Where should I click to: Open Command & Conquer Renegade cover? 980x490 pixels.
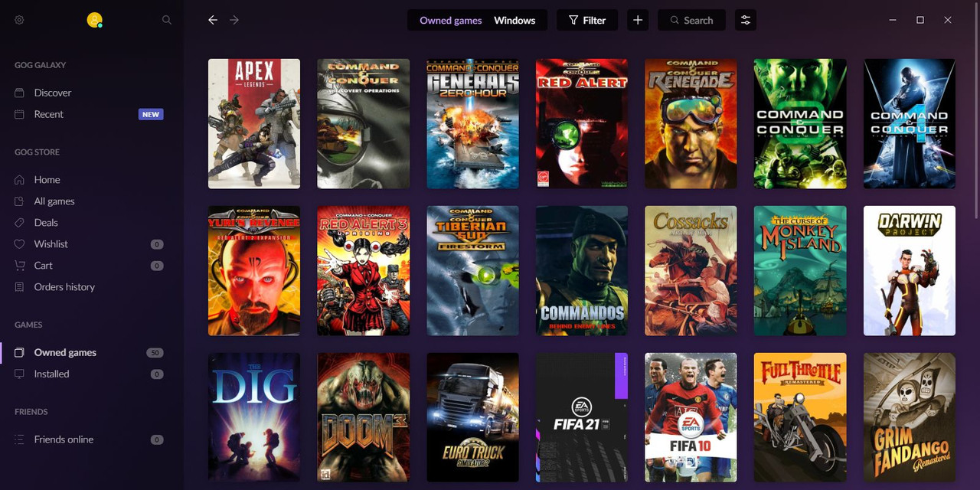pyautogui.click(x=691, y=123)
